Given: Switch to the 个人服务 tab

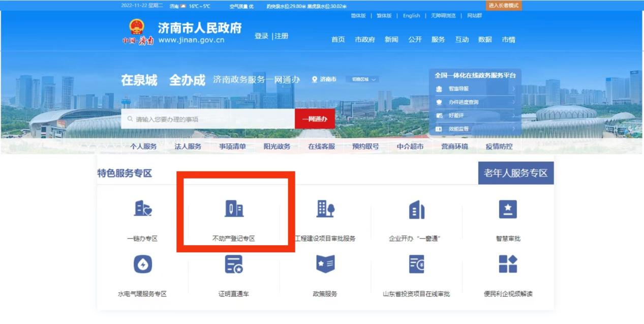Looking at the screenshot, I should click(x=143, y=146).
